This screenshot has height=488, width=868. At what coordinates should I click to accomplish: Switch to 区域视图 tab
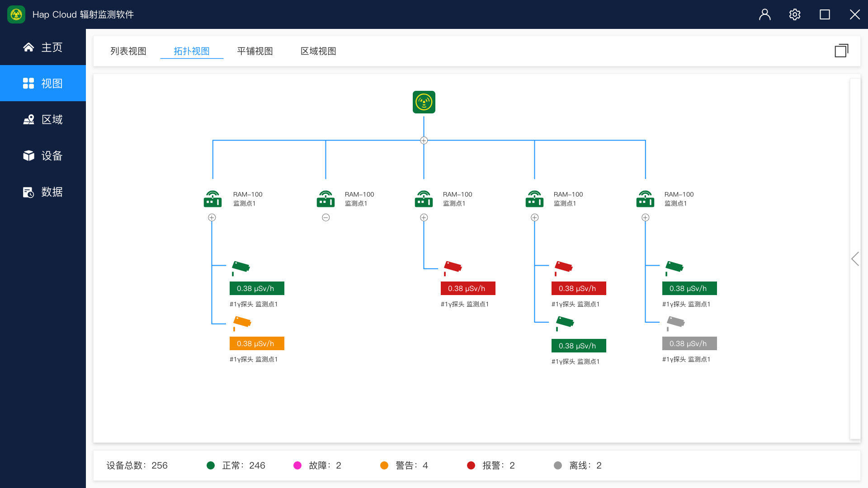click(318, 51)
